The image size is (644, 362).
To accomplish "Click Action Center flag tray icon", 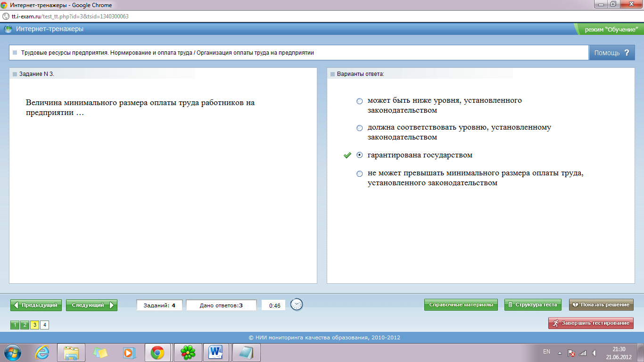I will [x=571, y=353].
